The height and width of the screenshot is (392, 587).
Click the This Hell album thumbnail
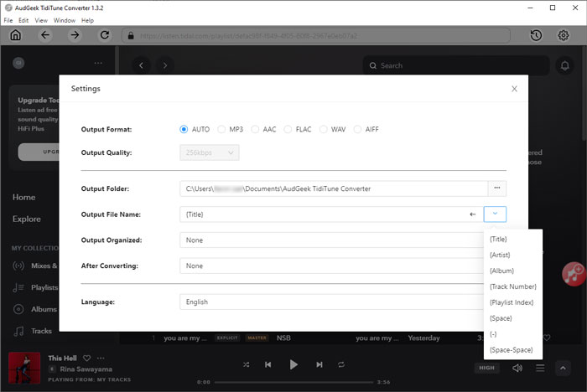tap(24, 368)
